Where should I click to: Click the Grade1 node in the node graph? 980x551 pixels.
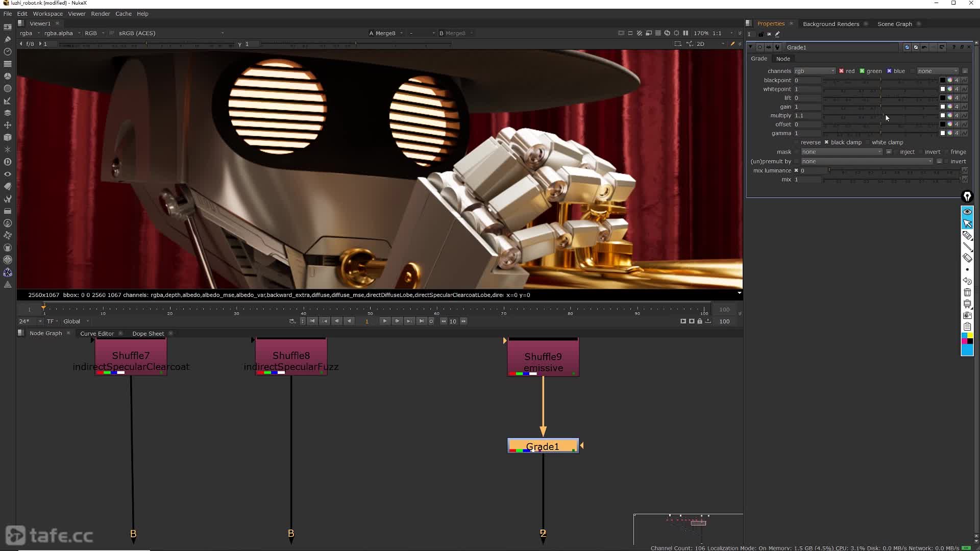coord(543,446)
